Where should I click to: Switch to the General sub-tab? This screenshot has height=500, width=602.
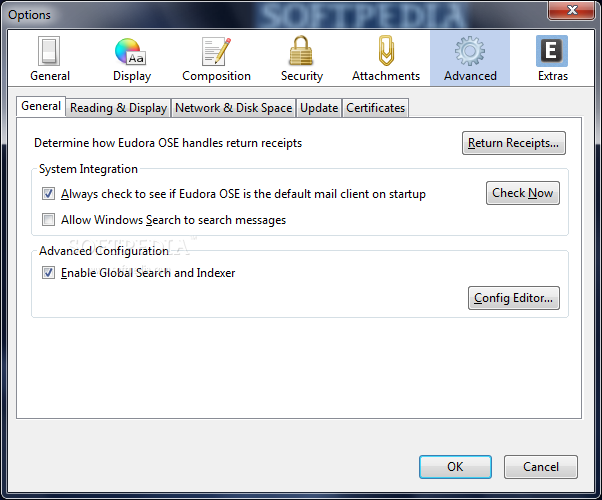41,106
